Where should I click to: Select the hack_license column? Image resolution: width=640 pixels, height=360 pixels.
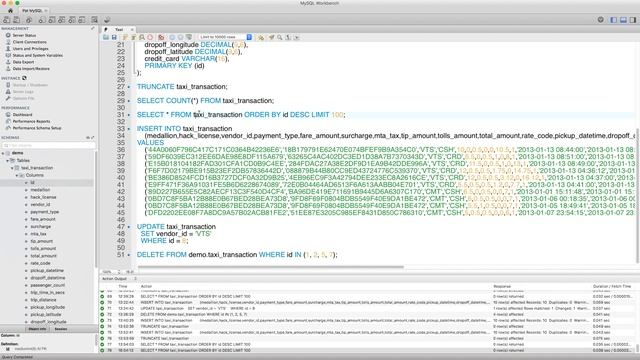[43, 197]
